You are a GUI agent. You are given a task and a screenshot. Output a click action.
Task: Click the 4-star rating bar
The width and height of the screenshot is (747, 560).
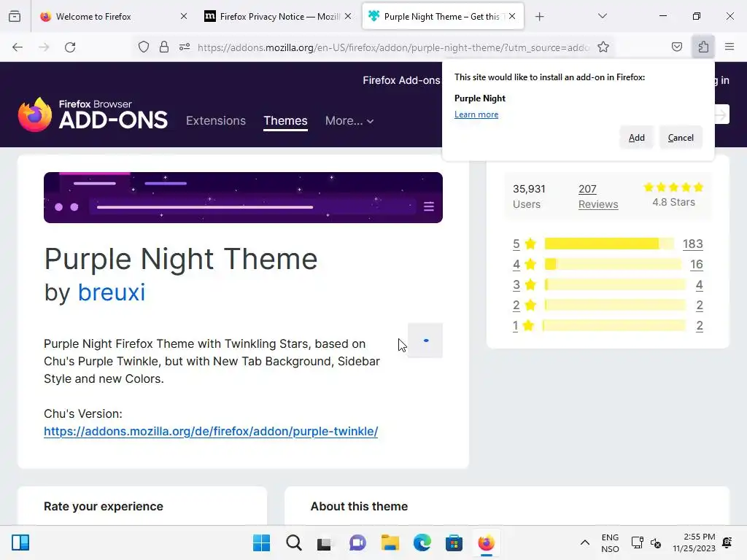tap(613, 264)
